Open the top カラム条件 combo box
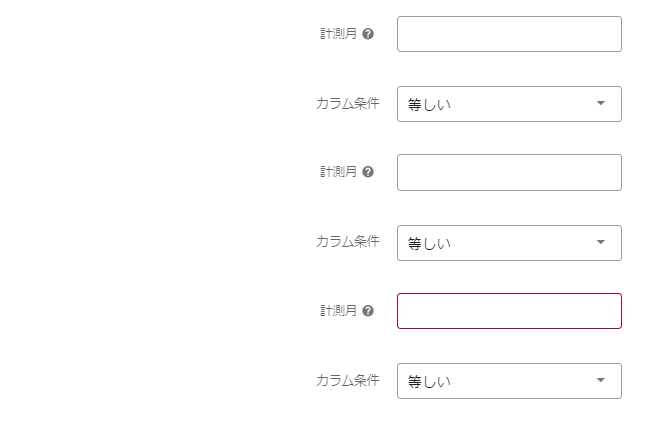 click(509, 104)
